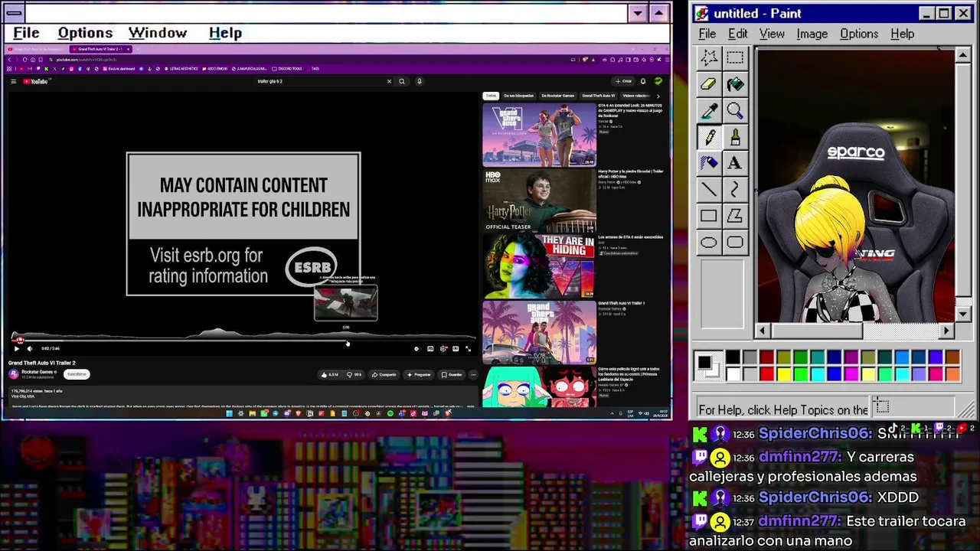Click Paint's horizontal scrollbar left arrow
The image size is (980, 551).
coord(762,331)
